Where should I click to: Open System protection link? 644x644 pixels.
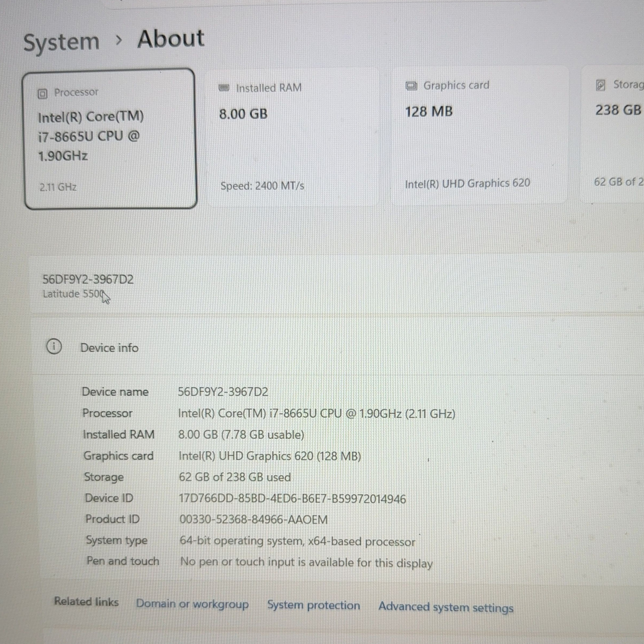click(x=314, y=605)
